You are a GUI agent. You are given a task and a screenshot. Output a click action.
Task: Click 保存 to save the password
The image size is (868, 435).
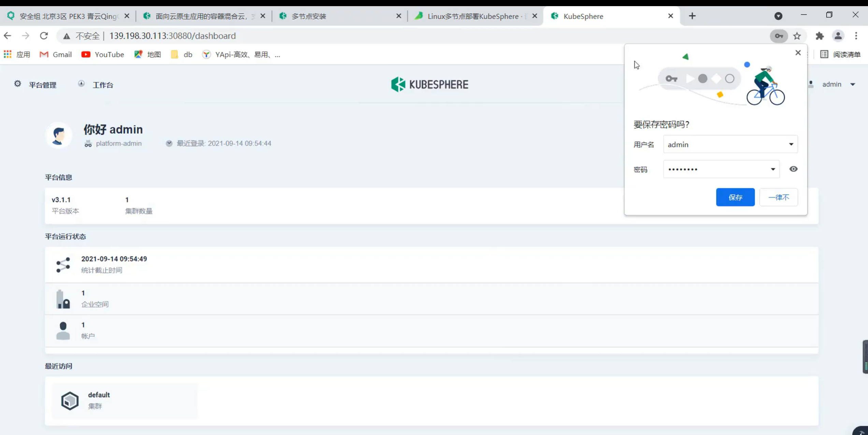[735, 197]
